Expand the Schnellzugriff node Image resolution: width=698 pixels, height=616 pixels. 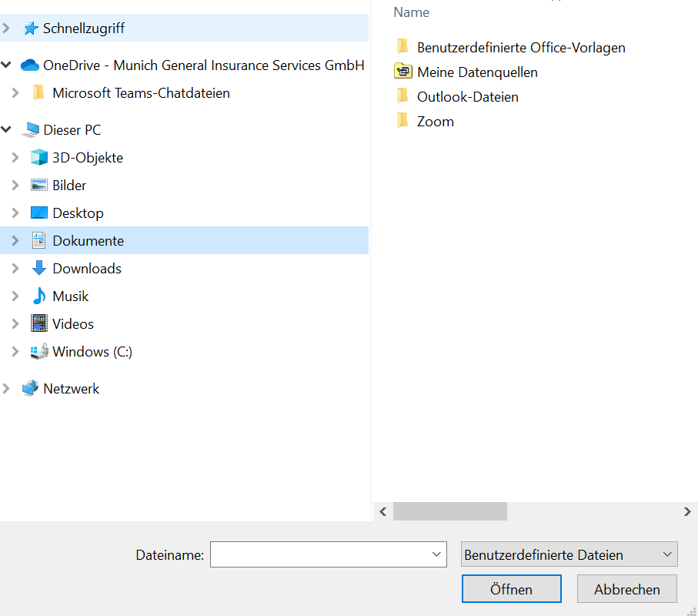pyautogui.click(x=6, y=28)
